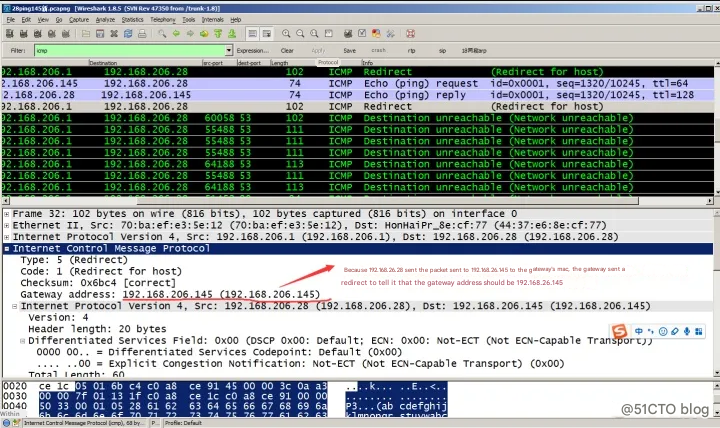720x428 pixels.
Task: Open expert info status bar icon
Action: (x=6, y=423)
